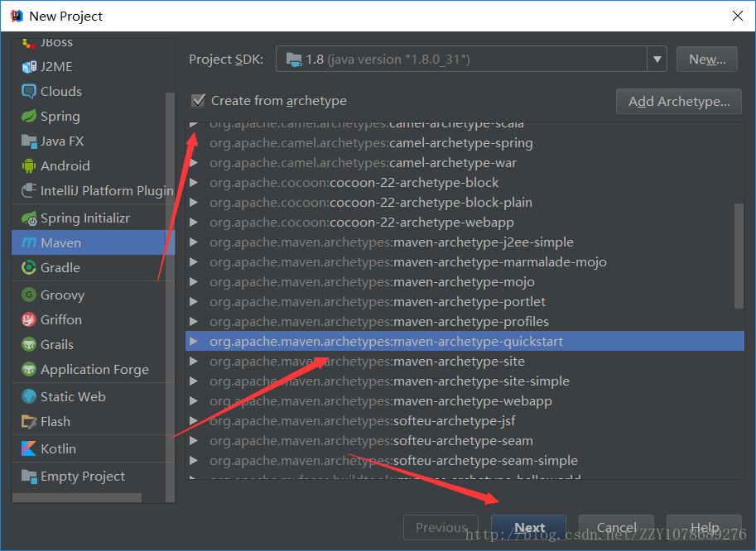
Task: Click the IntelliJ logo in title bar
Action: click(x=17, y=16)
